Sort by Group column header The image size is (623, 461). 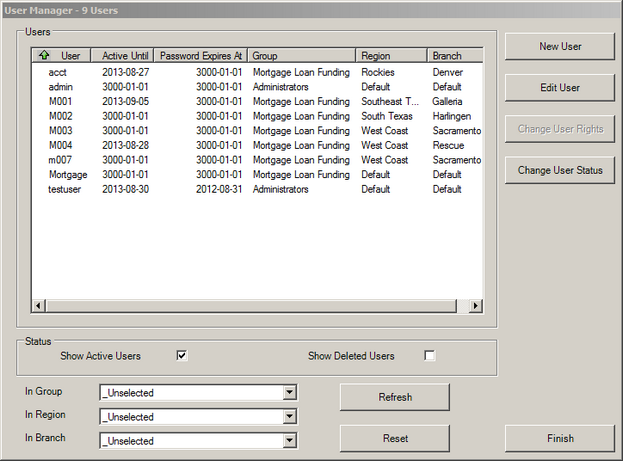click(302, 56)
